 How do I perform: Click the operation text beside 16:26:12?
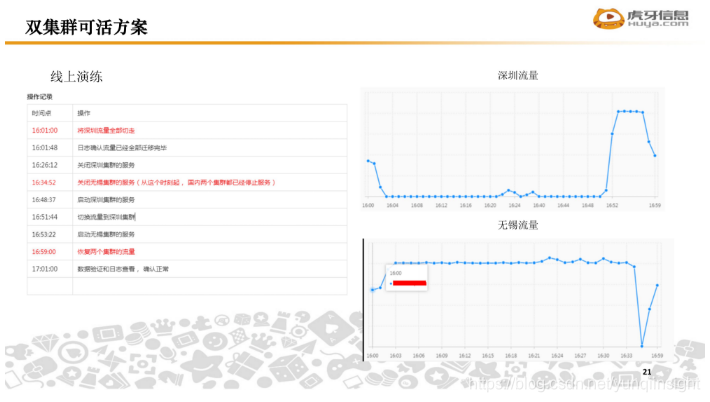pyautogui.click(x=106, y=165)
